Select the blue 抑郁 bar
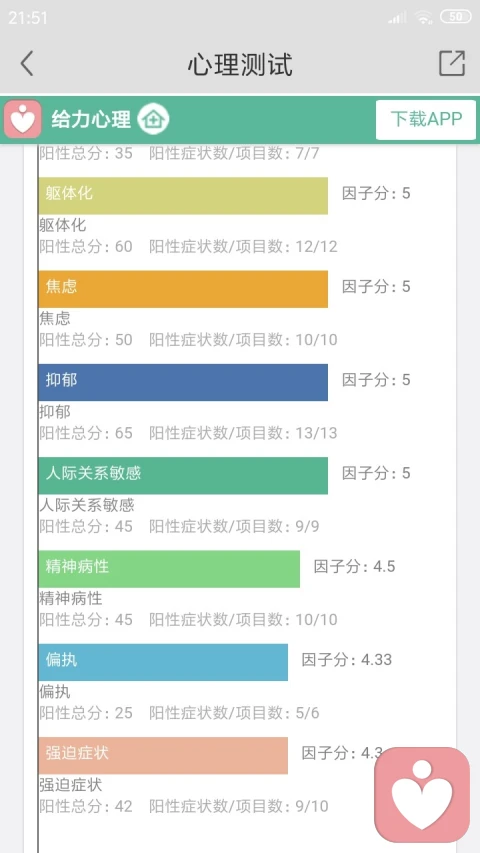This screenshot has height=853, width=480. 183,382
